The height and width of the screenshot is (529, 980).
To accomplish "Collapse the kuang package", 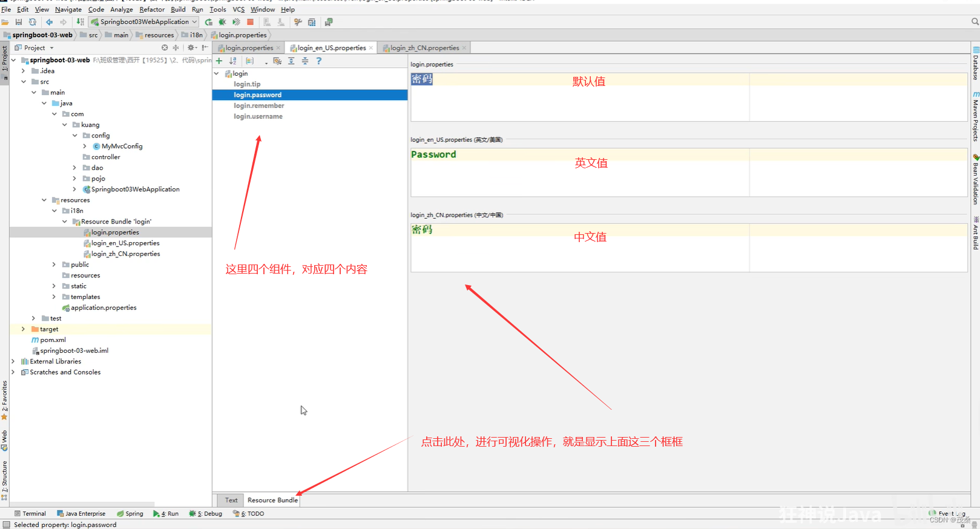I will (65, 125).
